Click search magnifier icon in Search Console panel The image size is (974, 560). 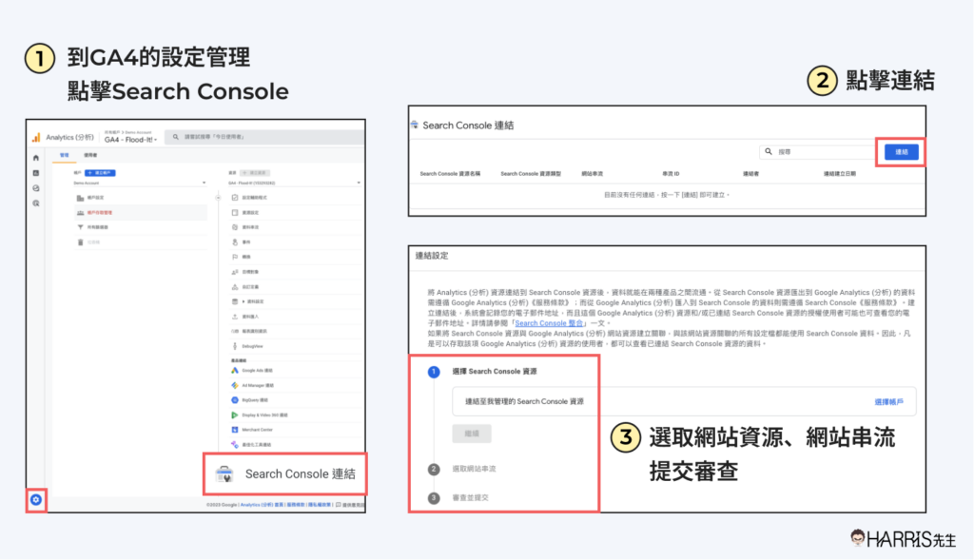pos(769,151)
